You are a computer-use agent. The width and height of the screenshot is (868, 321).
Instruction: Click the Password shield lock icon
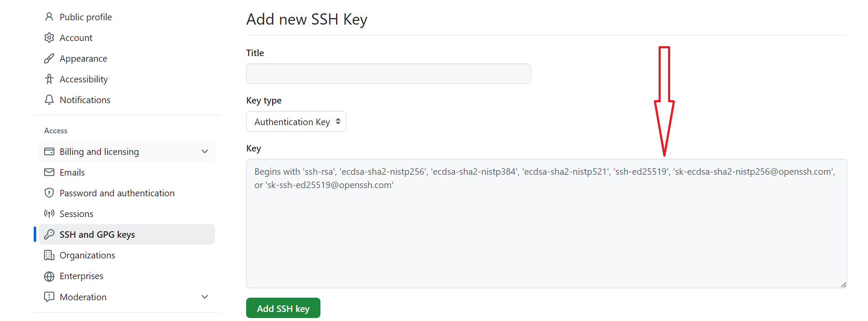(x=49, y=193)
